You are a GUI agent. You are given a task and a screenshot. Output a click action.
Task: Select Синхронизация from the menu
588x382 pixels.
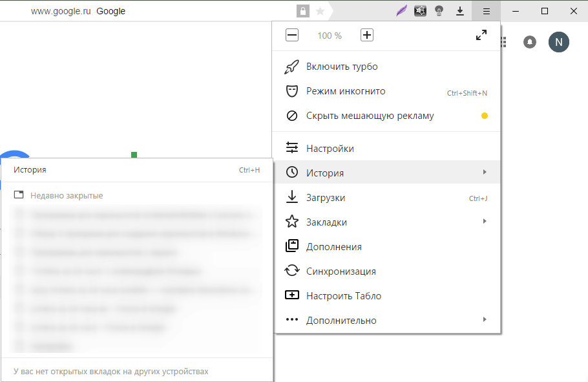386,271
